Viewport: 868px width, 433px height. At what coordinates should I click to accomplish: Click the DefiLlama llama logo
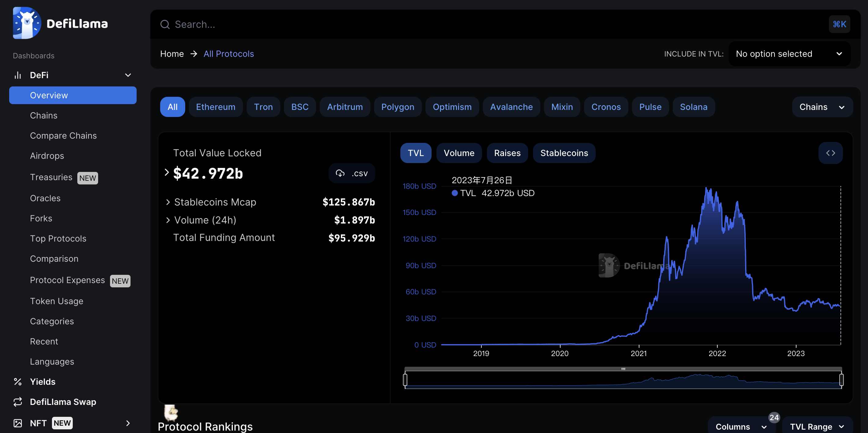(27, 23)
